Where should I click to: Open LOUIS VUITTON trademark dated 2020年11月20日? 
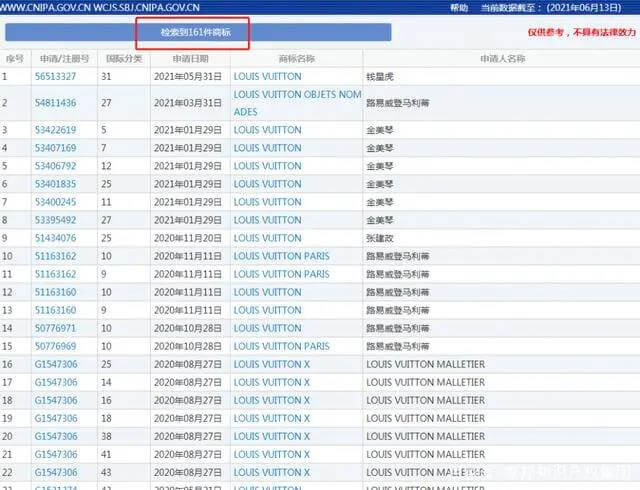[x=268, y=238]
